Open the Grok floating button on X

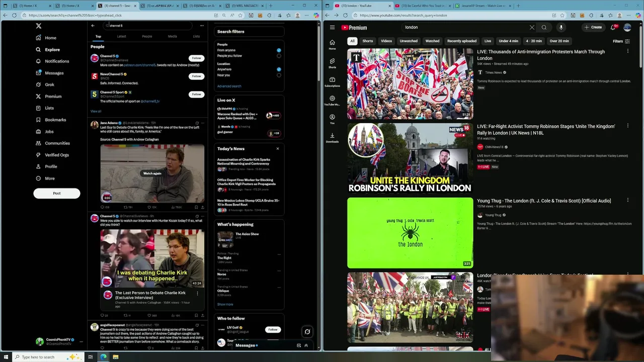click(307, 332)
